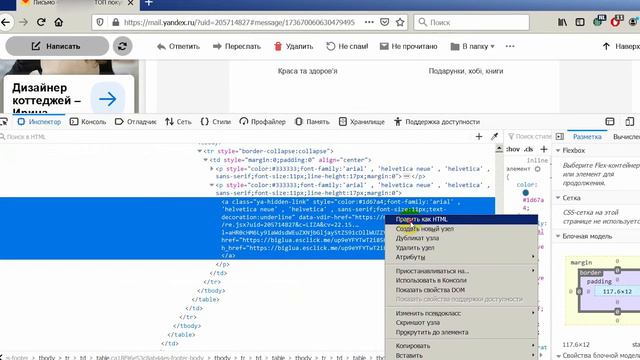Open Поддержка доступности tab
640x360 pixels.
[437, 122]
